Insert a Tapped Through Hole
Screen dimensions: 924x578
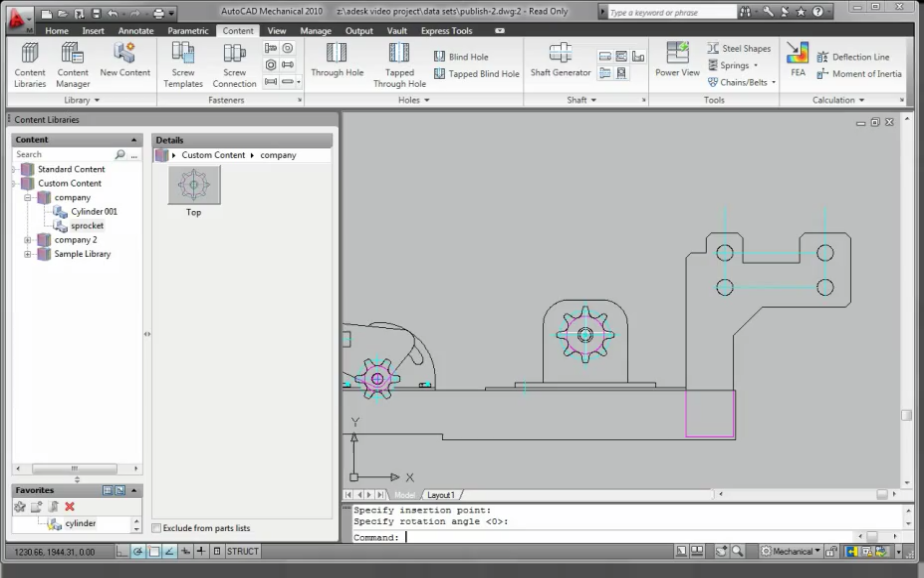click(399, 65)
